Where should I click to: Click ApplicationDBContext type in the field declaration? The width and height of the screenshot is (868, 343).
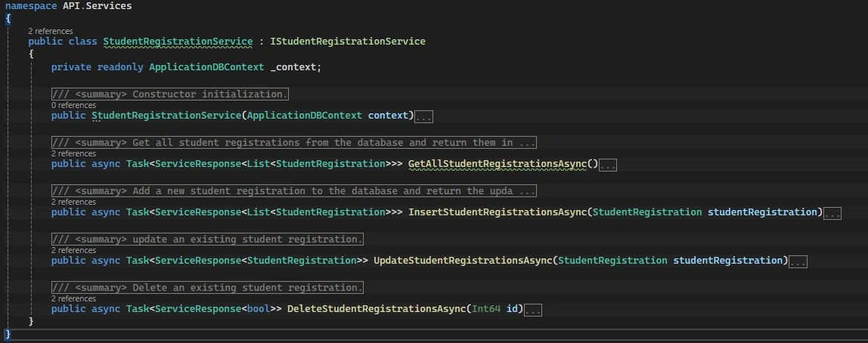click(206, 67)
